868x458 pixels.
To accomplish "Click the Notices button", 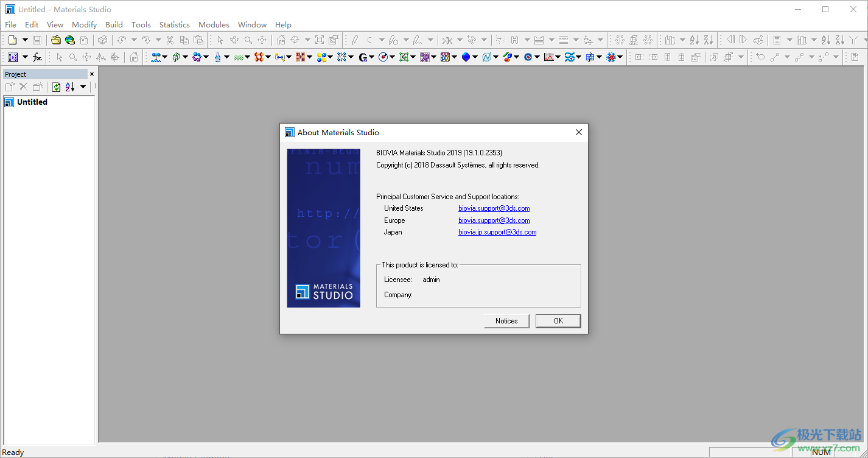I will pyautogui.click(x=506, y=321).
